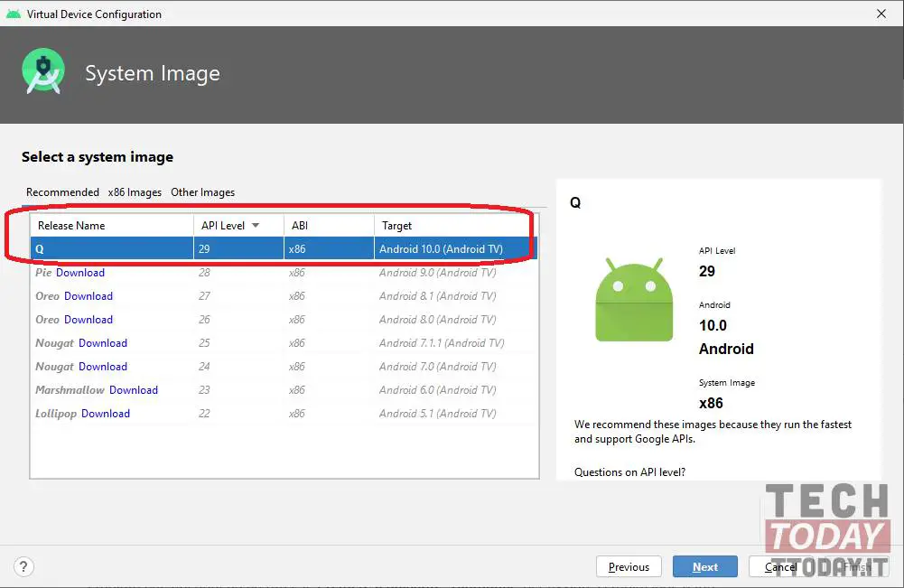Viewport: 904px width, 588px height.
Task: Click the small Android icon in title bar
Action: pos(14,14)
